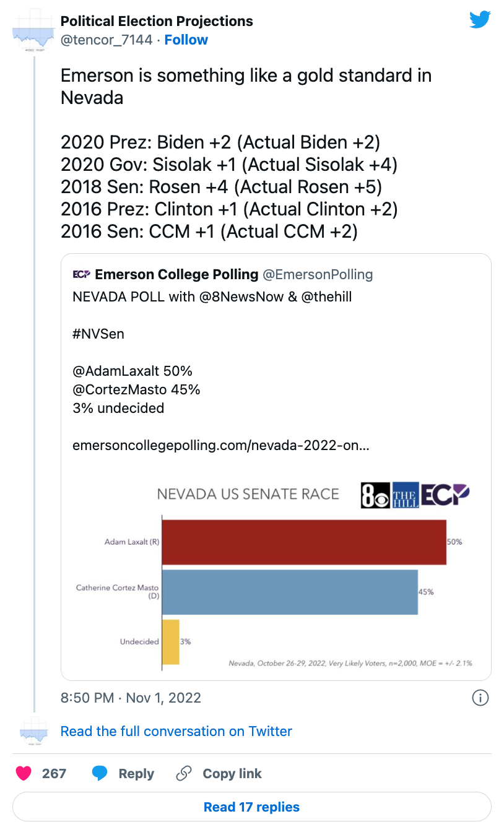
Task: Click the Political Election Projections display name
Action: click(x=157, y=21)
